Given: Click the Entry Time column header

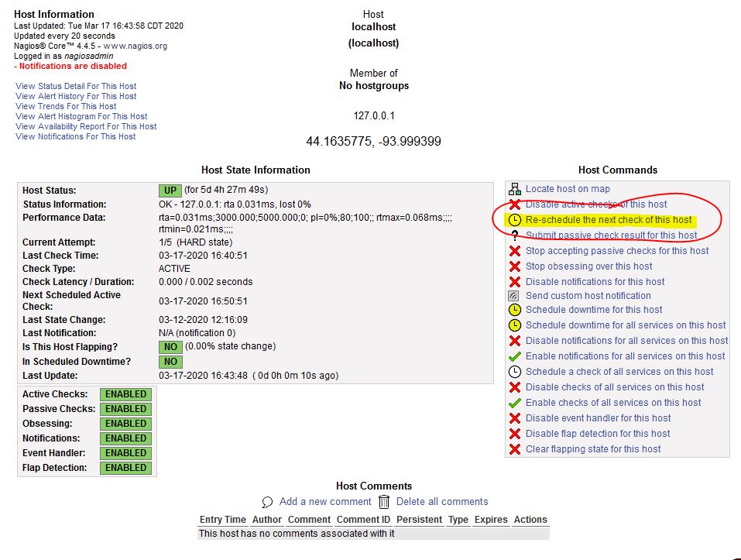Looking at the screenshot, I should point(222,520).
